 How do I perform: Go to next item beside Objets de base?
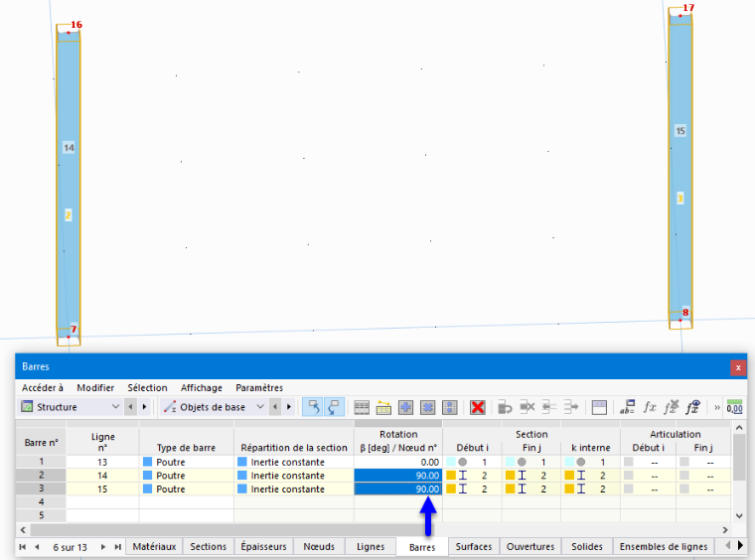288,407
